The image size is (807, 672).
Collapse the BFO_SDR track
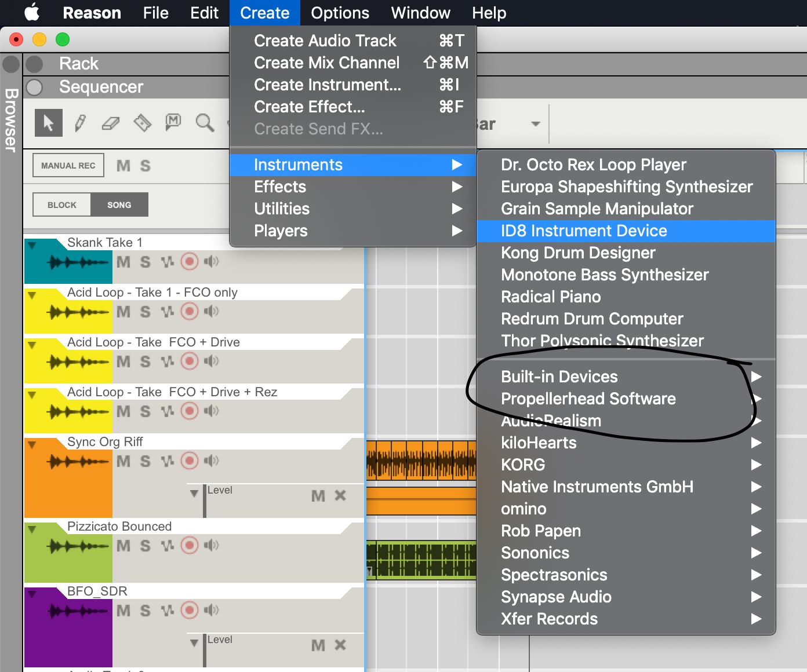point(32,594)
